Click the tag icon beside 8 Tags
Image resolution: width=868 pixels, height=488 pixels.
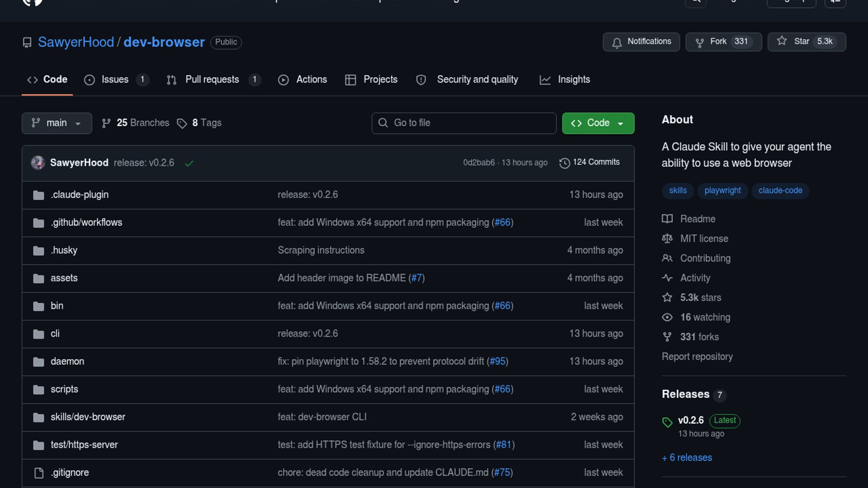182,123
